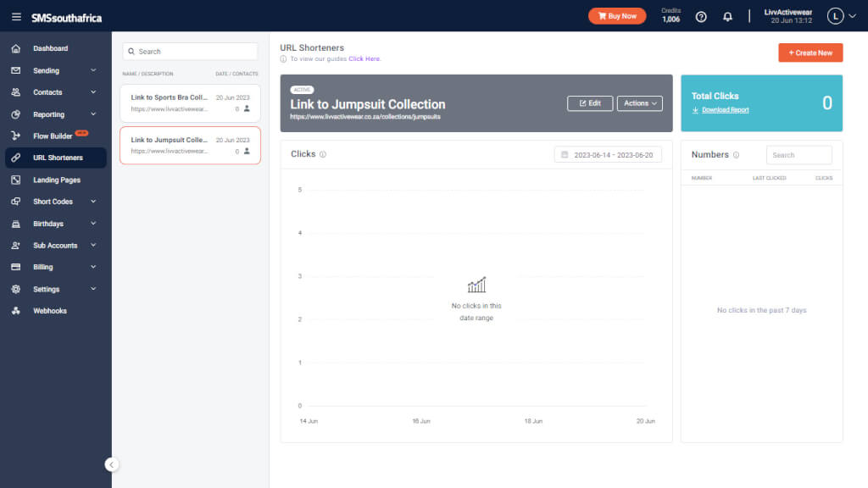Click the Buy Now button
This screenshot has width=868, height=488.
[x=617, y=16]
